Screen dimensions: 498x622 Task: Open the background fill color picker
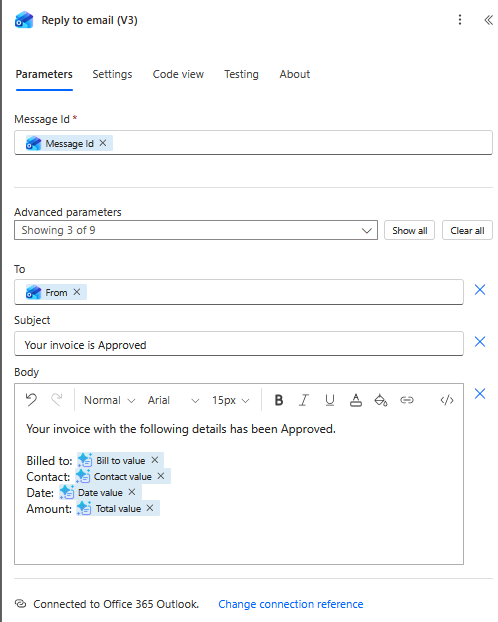381,400
